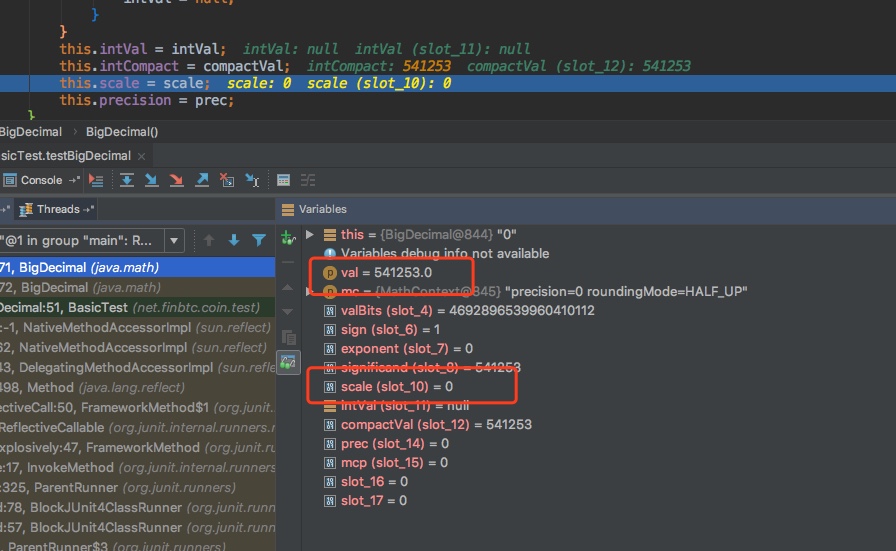The height and width of the screenshot is (551, 896).
Task: Click the red Force Step Into icon
Action: click(x=177, y=181)
